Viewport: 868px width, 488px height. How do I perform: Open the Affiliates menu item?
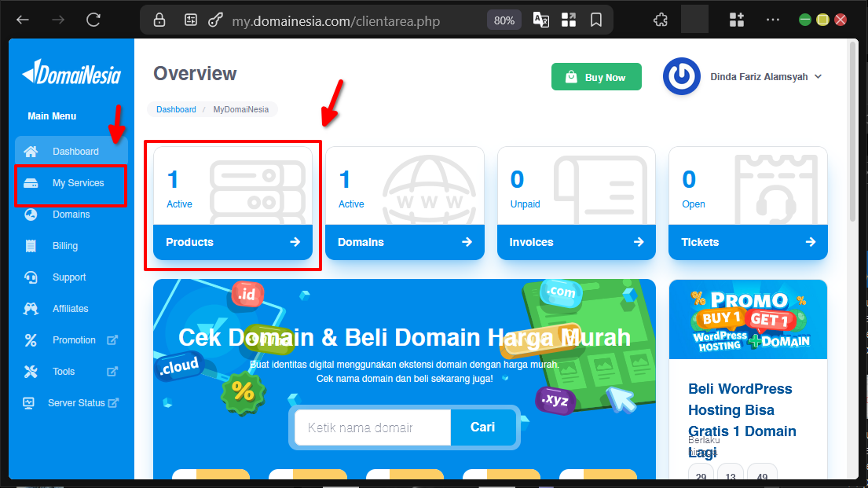[x=71, y=308]
